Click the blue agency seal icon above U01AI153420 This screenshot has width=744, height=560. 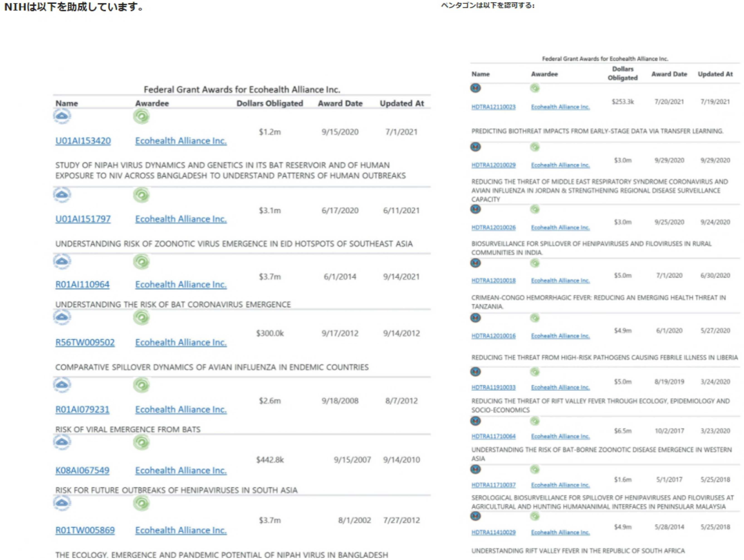pos(62,116)
